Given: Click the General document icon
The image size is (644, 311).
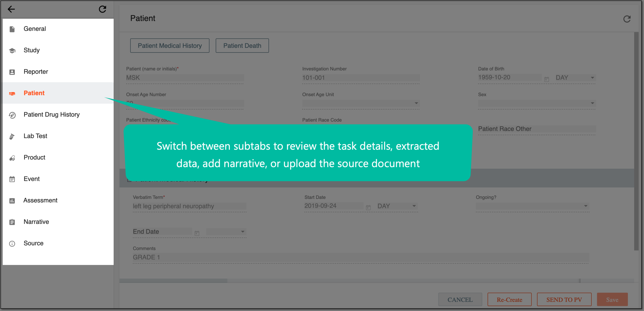Looking at the screenshot, I should click(12, 29).
